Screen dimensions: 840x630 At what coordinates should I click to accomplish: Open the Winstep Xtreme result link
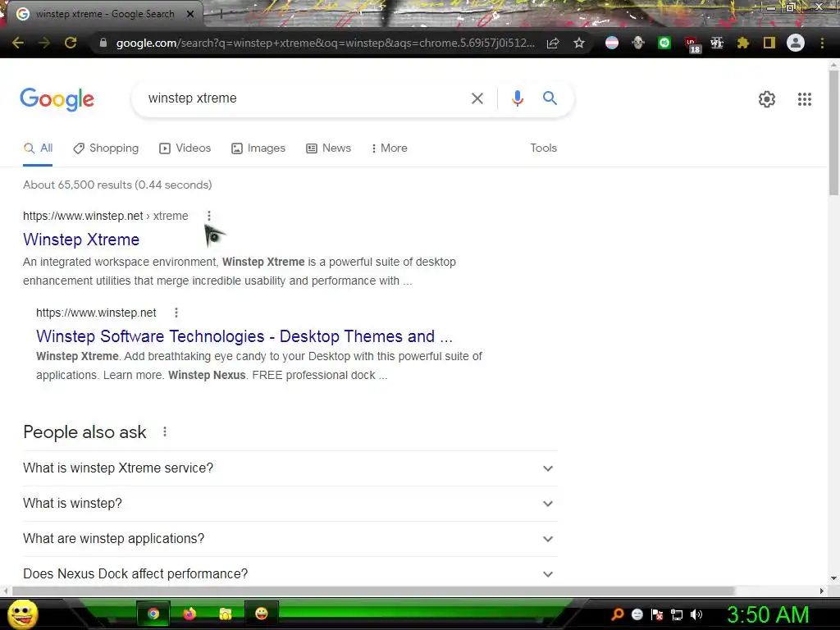[x=81, y=240]
